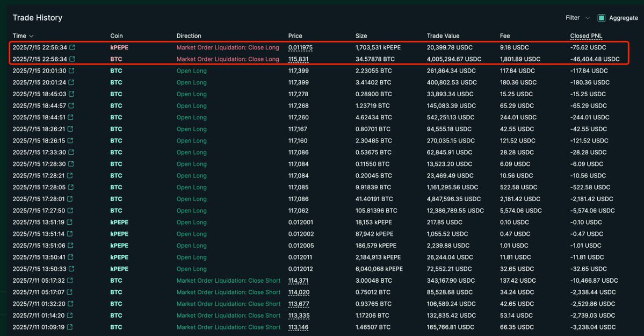
Task: Open explorer link icon for 2025/7/15 17:27:50 trade
Action: pyautogui.click(x=70, y=211)
